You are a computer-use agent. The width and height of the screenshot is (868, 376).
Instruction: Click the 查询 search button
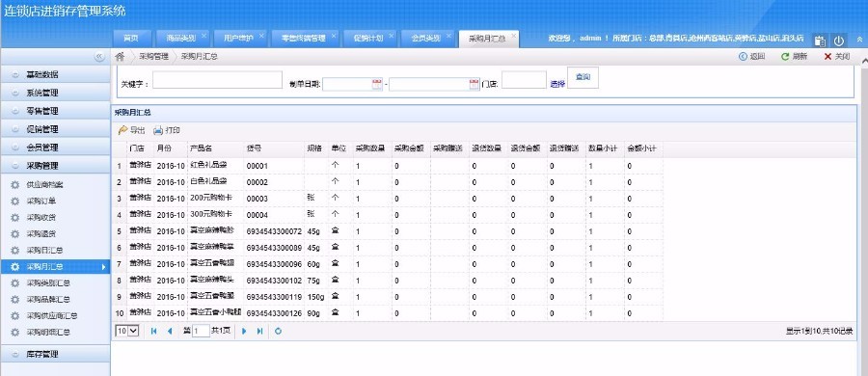[583, 77]
